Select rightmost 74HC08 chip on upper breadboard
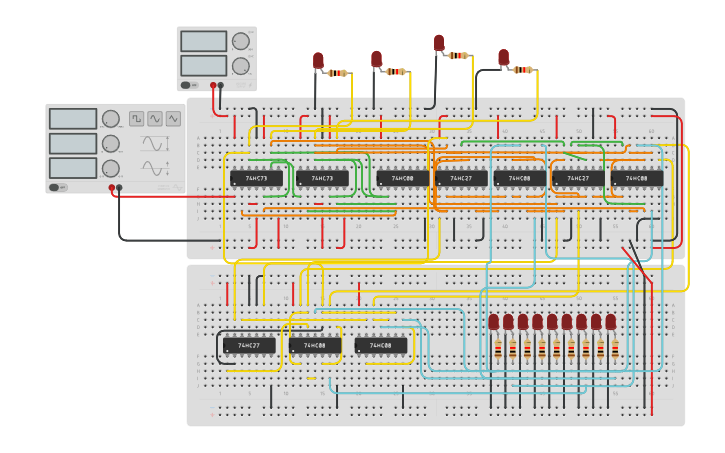 pos(637,178)
